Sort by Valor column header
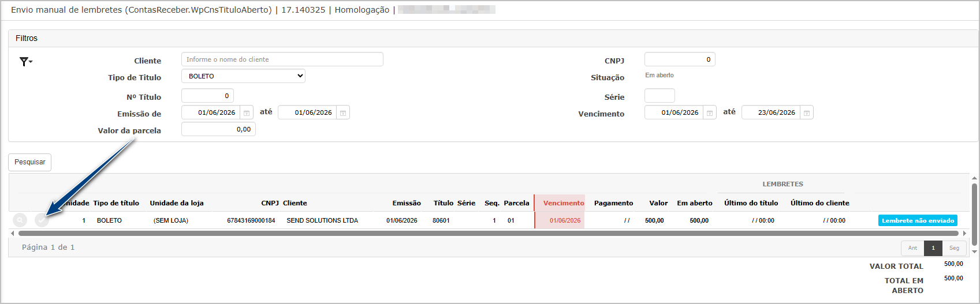Screen dimensions: 980x304 click(x=658, y=203)
